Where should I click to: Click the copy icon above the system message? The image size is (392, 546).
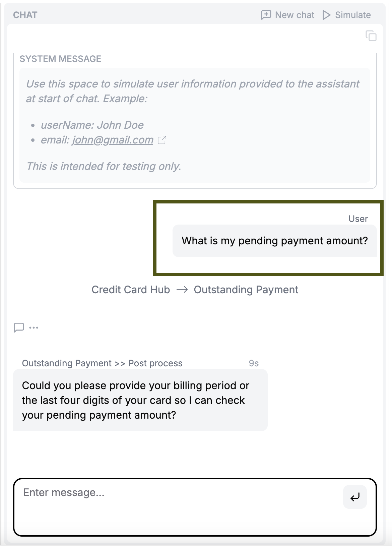click(x=371, y=36)
